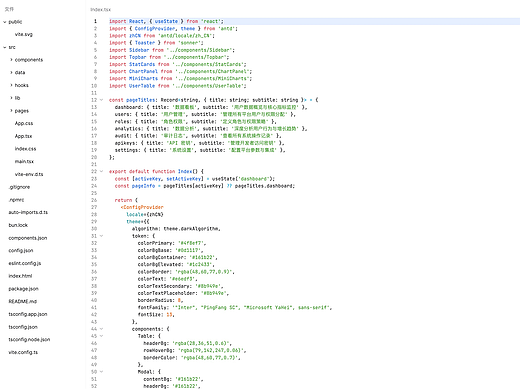Viewport: 520px width, 390px height.
Task: Open eslint.config.js file
Action: click(x=25, y=263)
